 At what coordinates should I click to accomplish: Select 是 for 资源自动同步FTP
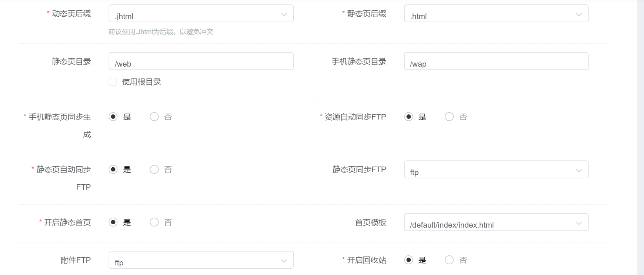coord(408,117)
